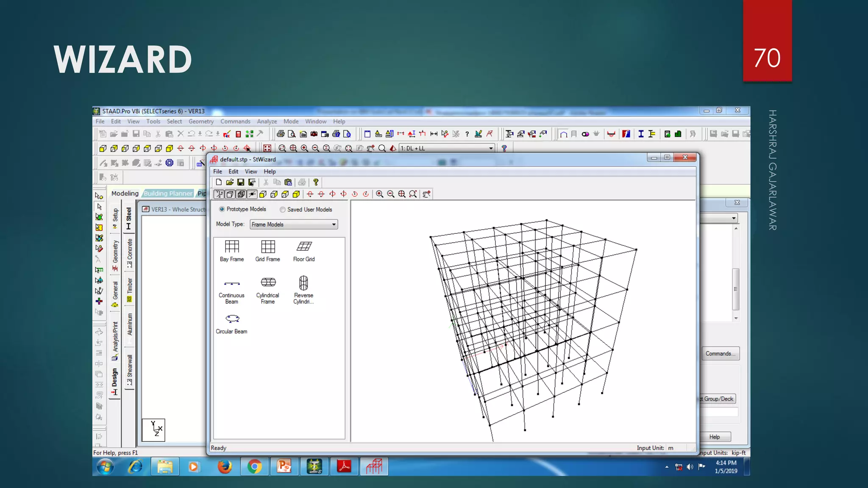The height and width of the screenshot is (488, 868).
Task: Open the Model Type dropdown
Action: click(334, 225)
